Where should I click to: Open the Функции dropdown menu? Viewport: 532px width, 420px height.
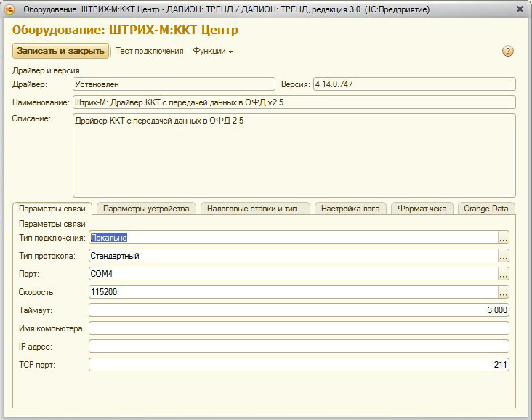pos(213,51)
